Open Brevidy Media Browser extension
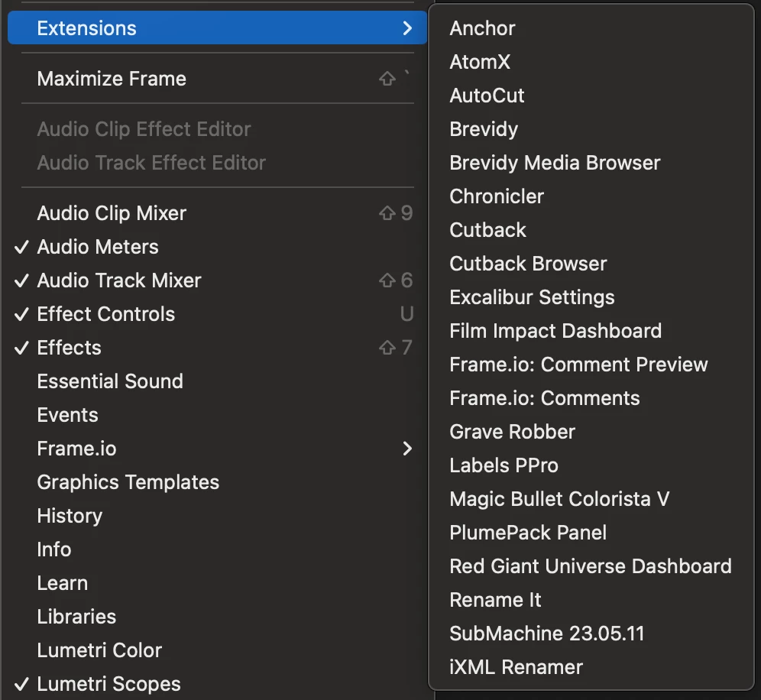This screenshot has height=700, width=761. coord(591,163)
